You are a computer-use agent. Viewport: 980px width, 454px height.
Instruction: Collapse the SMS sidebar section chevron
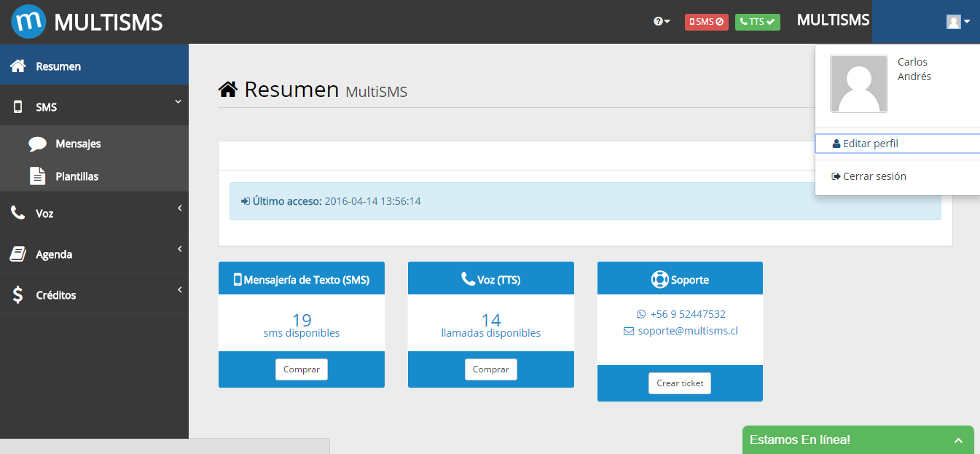pyautogui.click(x=178, y=102)
